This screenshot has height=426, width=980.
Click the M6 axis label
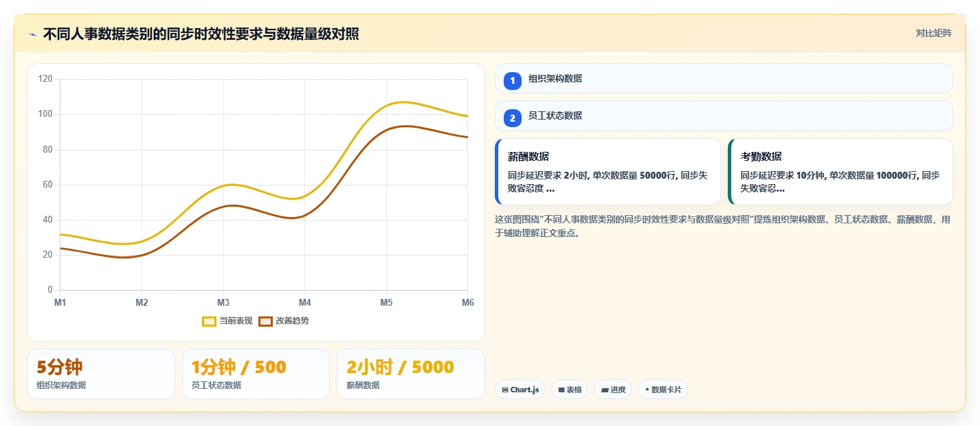coord(467,302)
